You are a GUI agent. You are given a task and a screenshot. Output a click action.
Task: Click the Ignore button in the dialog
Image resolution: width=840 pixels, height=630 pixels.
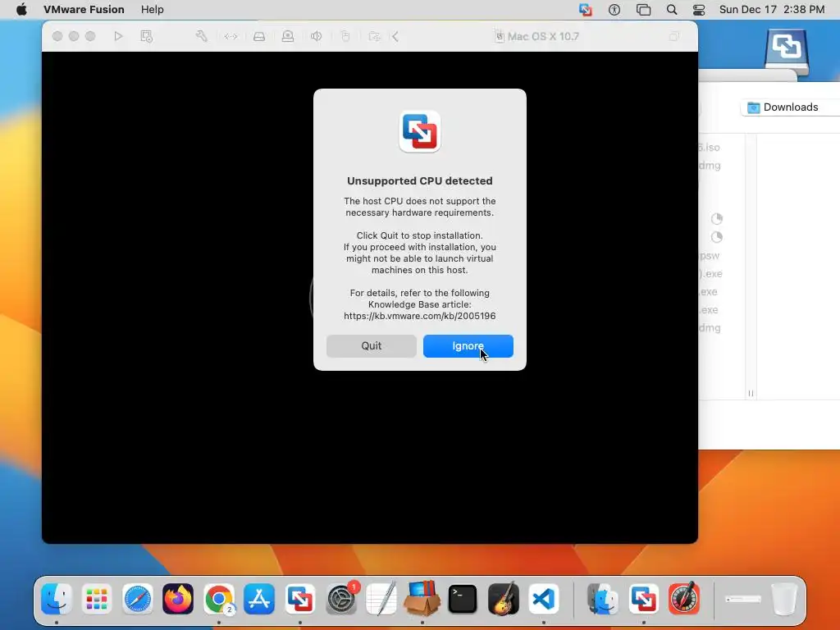tap(468, 346)
